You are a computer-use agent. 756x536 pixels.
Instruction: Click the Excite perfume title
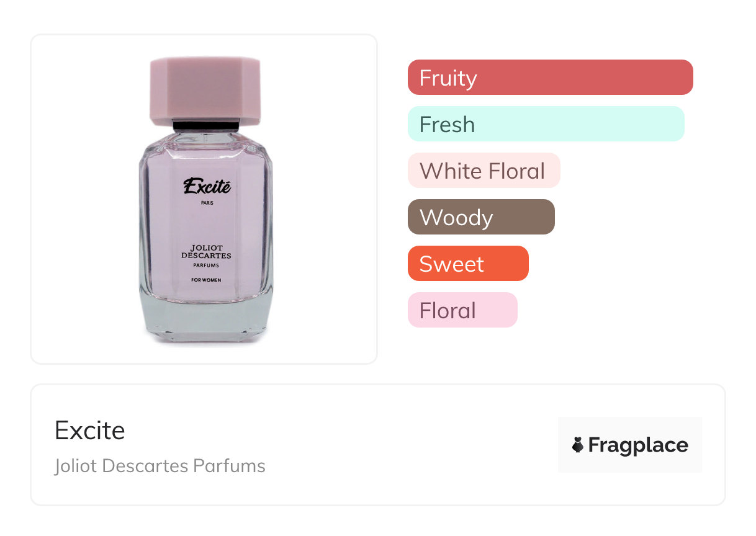click(x=90, y=431)
